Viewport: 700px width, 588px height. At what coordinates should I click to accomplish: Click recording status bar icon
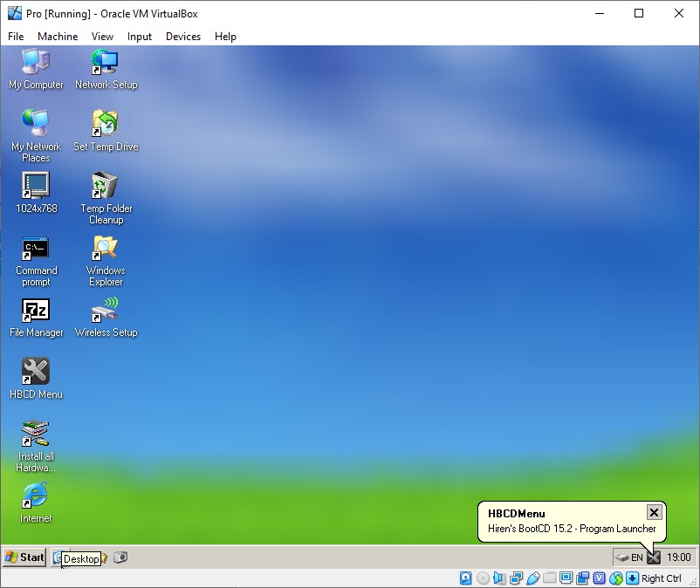pos(582,578)
